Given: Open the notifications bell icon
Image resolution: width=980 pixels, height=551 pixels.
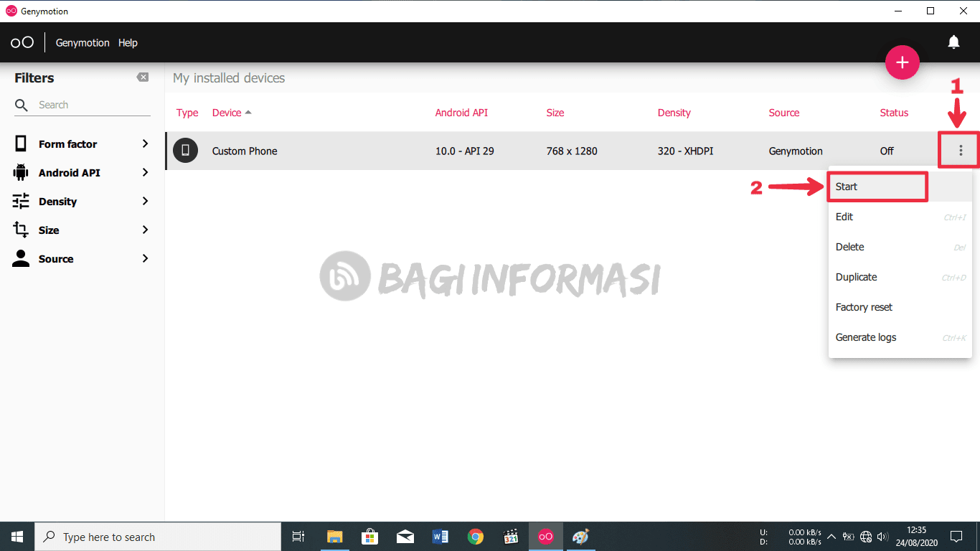Looking at the screenshot, I should click(x=953, y=42).
